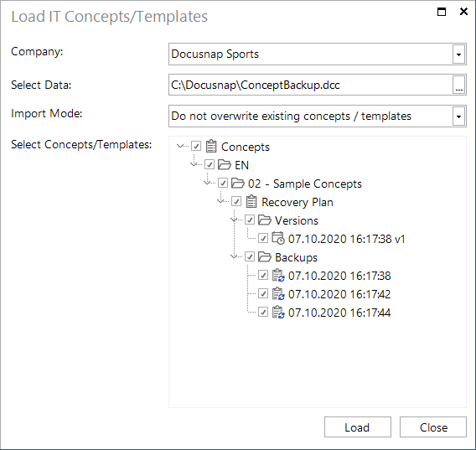
Task: Maximize the dialog window
Action: point(442,12)
